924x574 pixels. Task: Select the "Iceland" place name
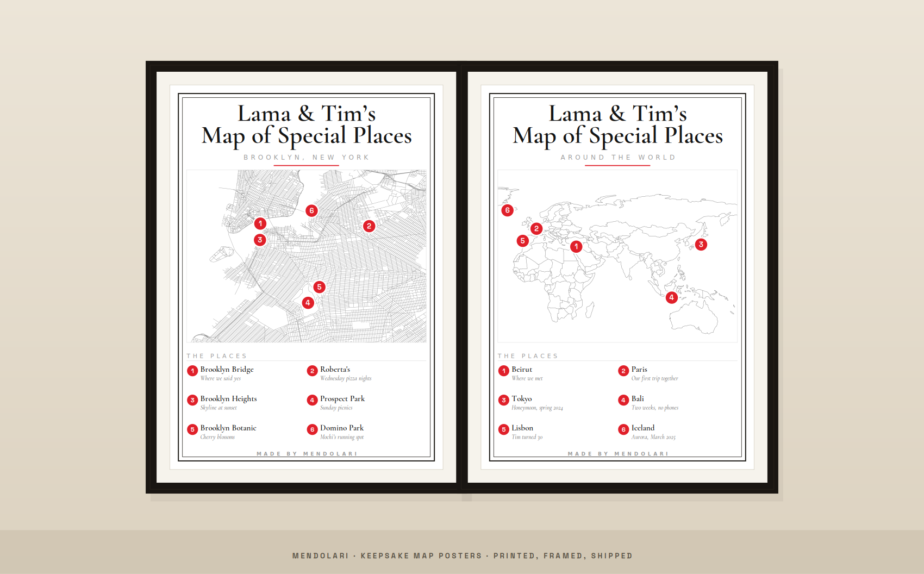point(643,428)
